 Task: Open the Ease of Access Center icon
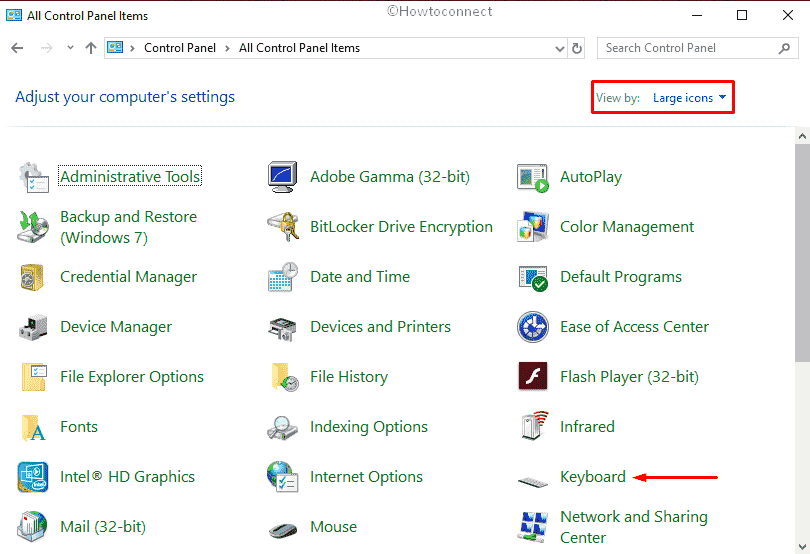coord(533,327)
